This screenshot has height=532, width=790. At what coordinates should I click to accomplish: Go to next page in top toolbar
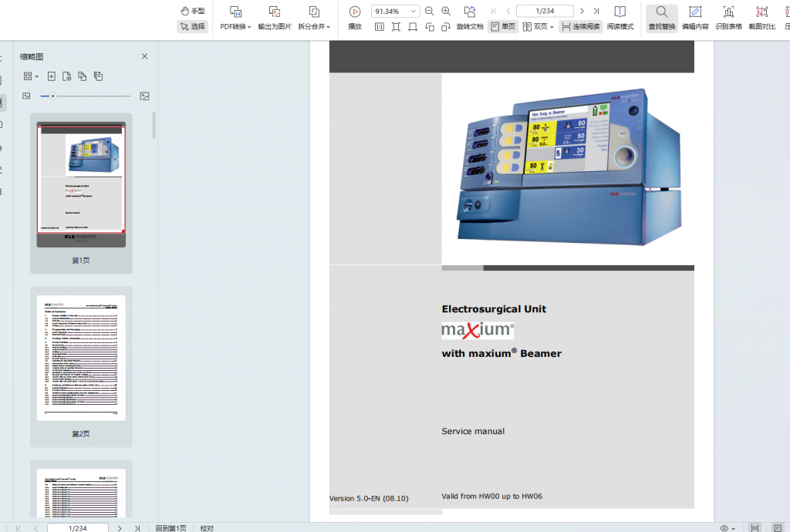click(x=582, y=11)
